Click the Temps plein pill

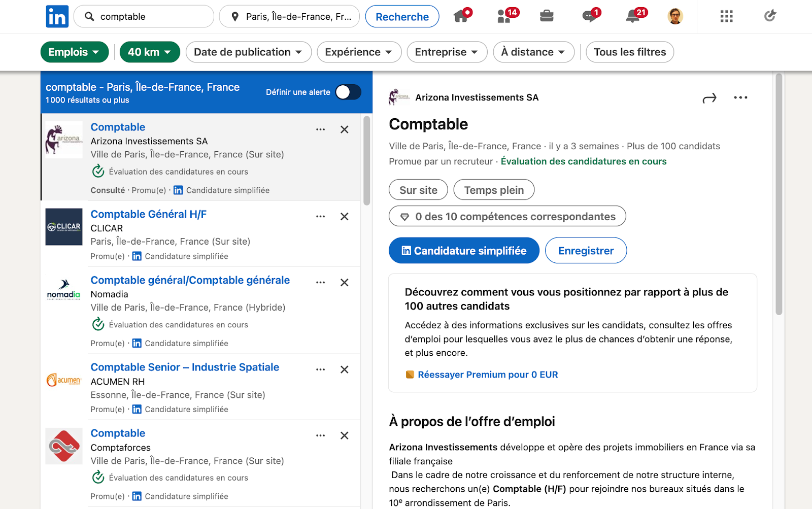point(494,190)
